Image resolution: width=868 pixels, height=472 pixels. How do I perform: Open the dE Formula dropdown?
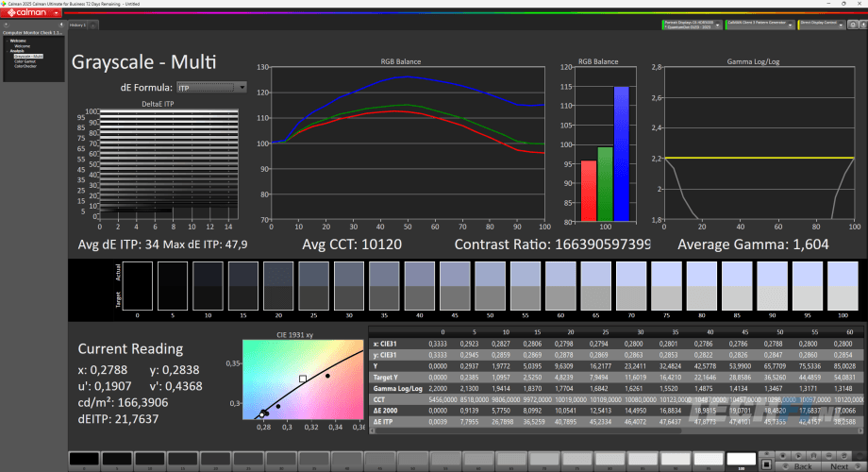coord(211,88)
